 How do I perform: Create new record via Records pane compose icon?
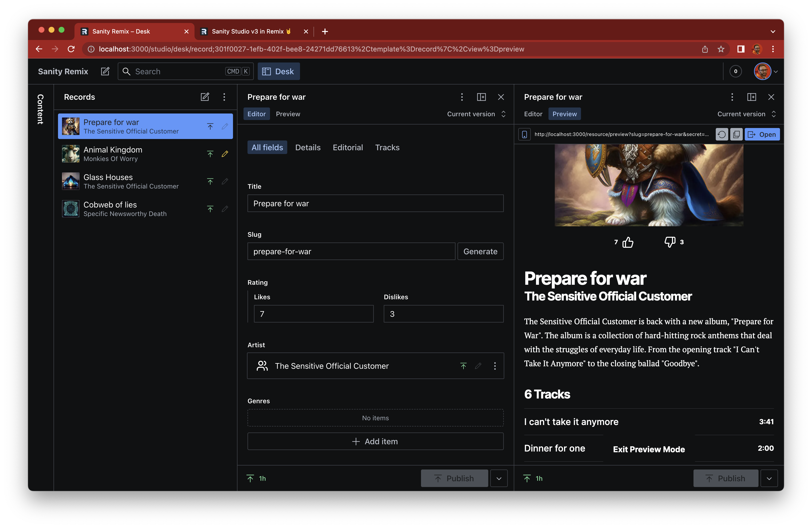point(205,97)
